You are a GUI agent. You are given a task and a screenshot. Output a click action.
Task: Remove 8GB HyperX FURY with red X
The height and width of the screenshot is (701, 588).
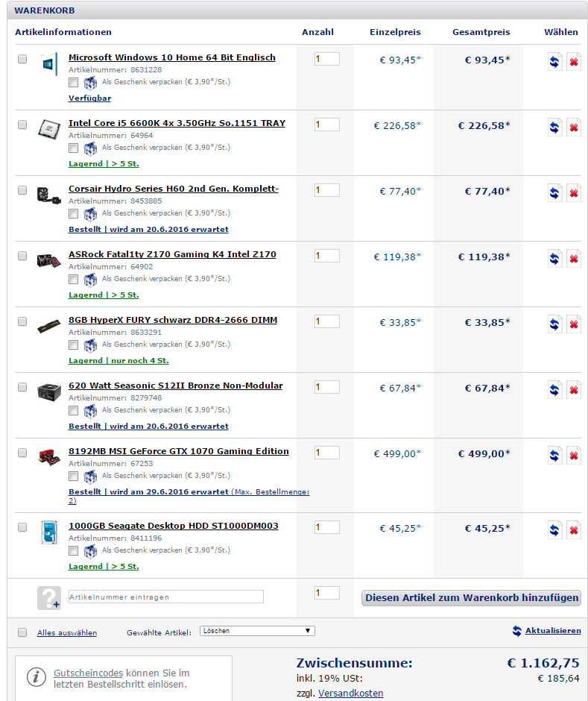click(574, 324)
